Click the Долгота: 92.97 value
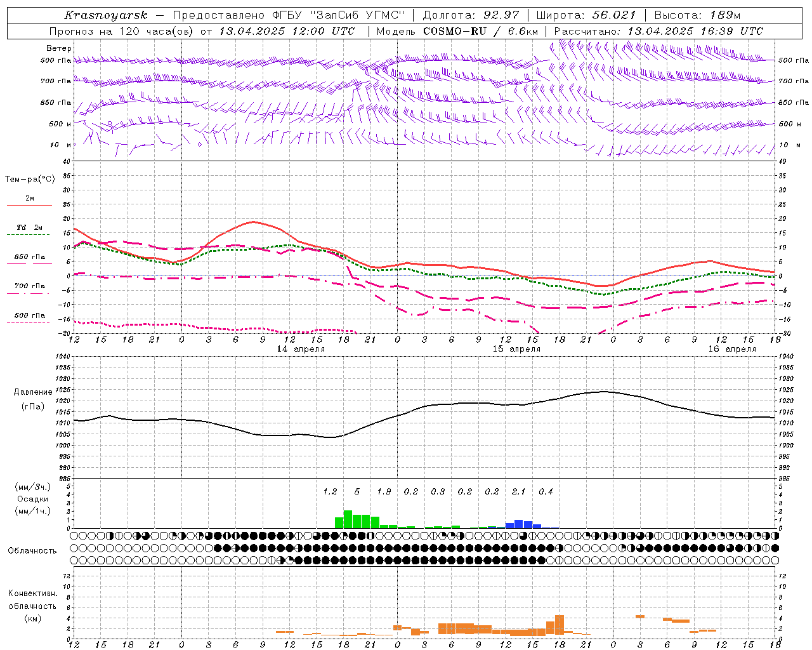The width and height of the screenshot is (812, 650). click(x=471, y=15)
